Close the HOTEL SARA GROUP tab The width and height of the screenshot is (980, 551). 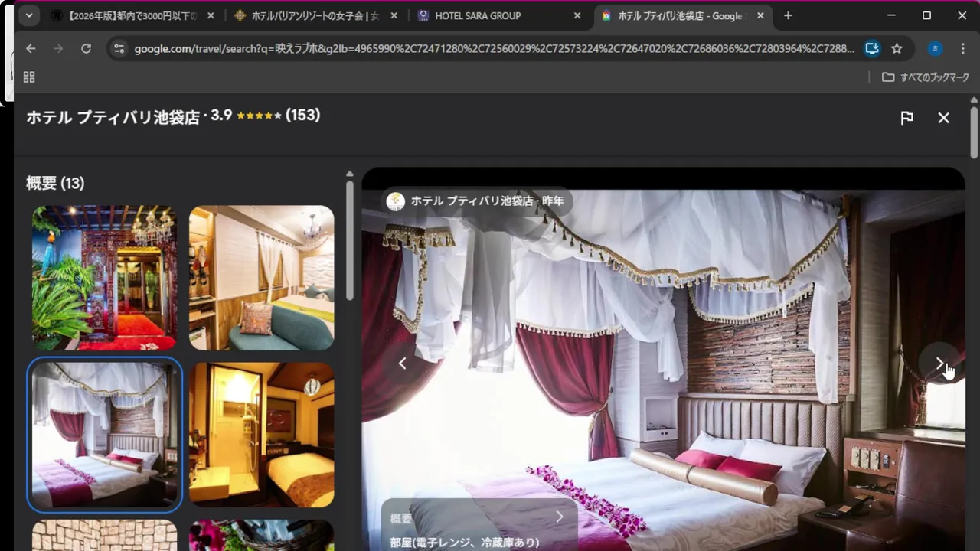[x=577, y=15]
